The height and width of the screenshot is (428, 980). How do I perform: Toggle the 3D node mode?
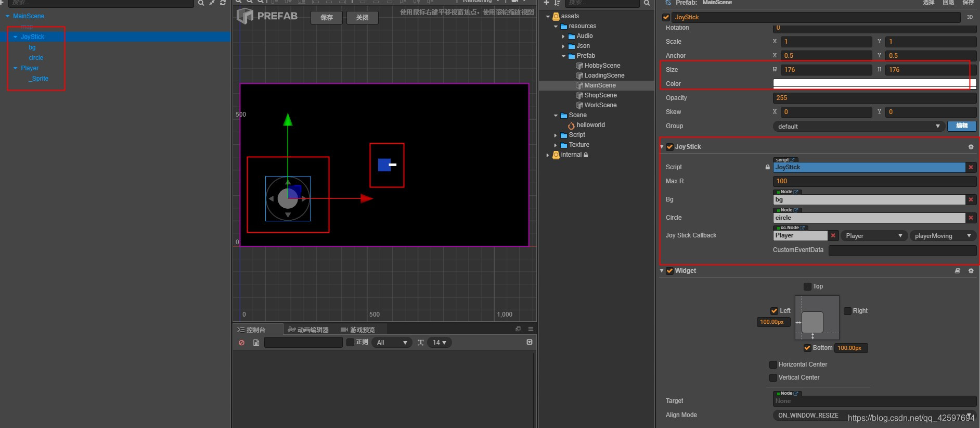click(970, 17)
